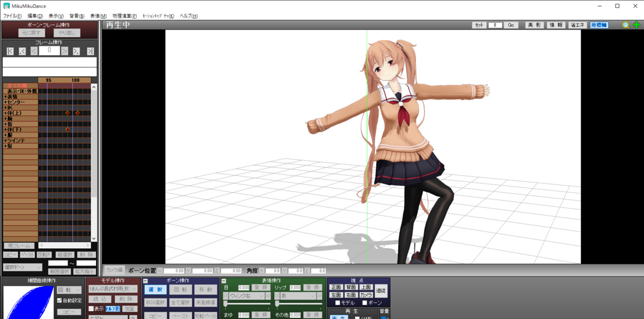The width and height of the screenshot is (644, 319).
Task: Open model selection dropdown ぽんぷ長式村雨
Action: coord(113,289)
